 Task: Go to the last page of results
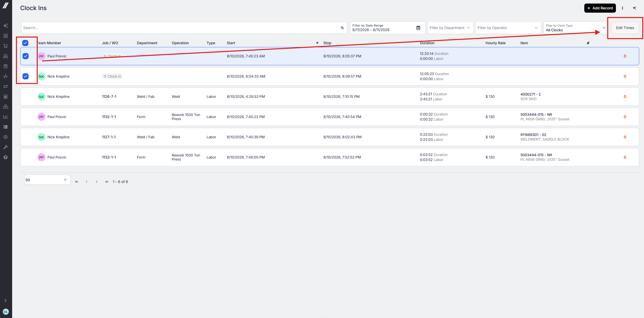(x=107, y=182)
